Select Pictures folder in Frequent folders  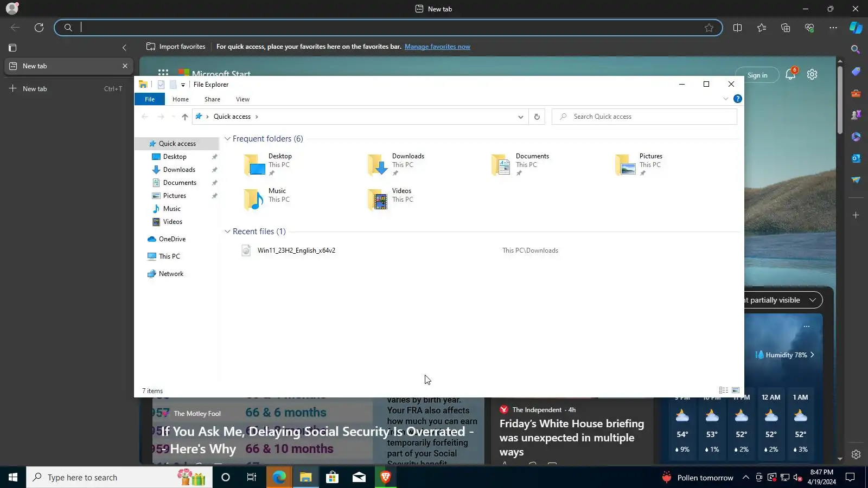639,165
